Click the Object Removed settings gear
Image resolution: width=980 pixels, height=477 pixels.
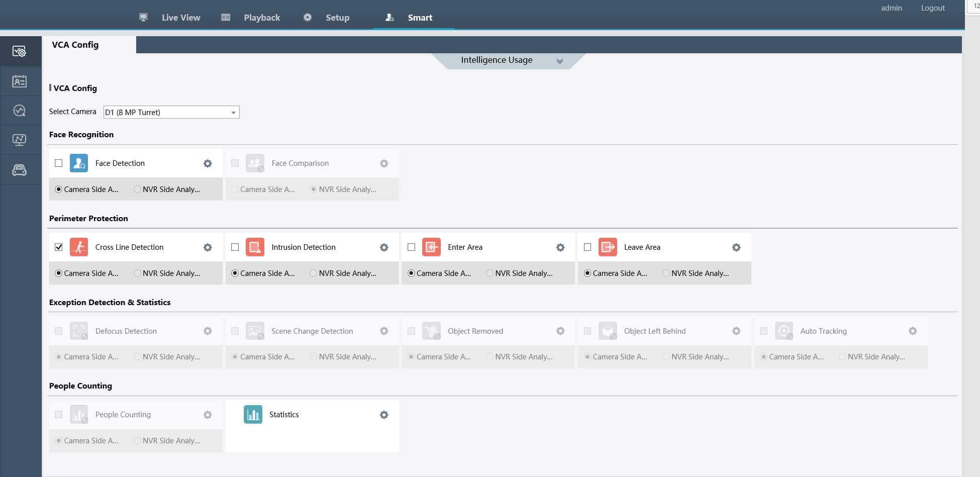(560, 331)
